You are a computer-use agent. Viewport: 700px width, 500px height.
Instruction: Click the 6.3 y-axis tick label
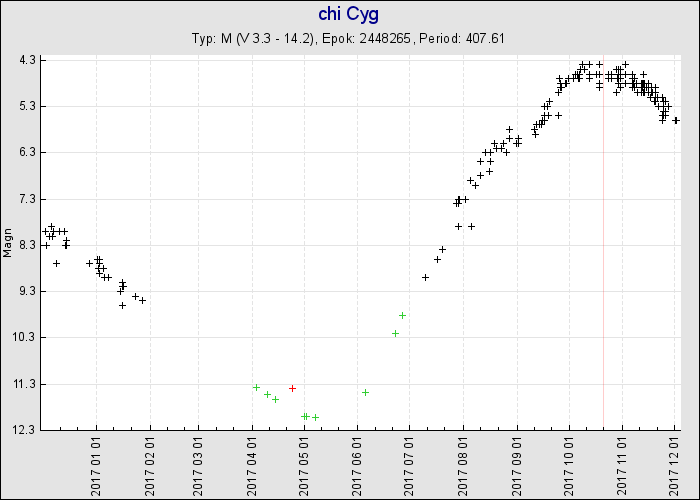coord(27,152)
